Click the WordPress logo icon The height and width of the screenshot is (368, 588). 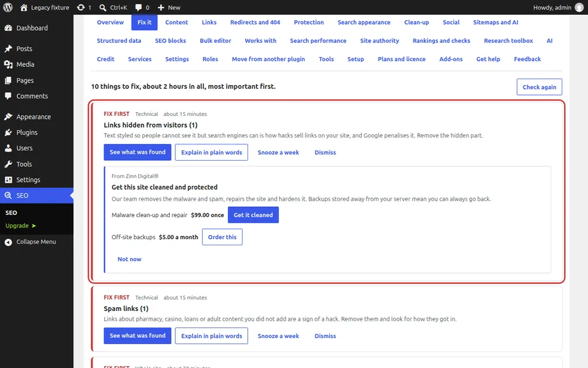8,7
